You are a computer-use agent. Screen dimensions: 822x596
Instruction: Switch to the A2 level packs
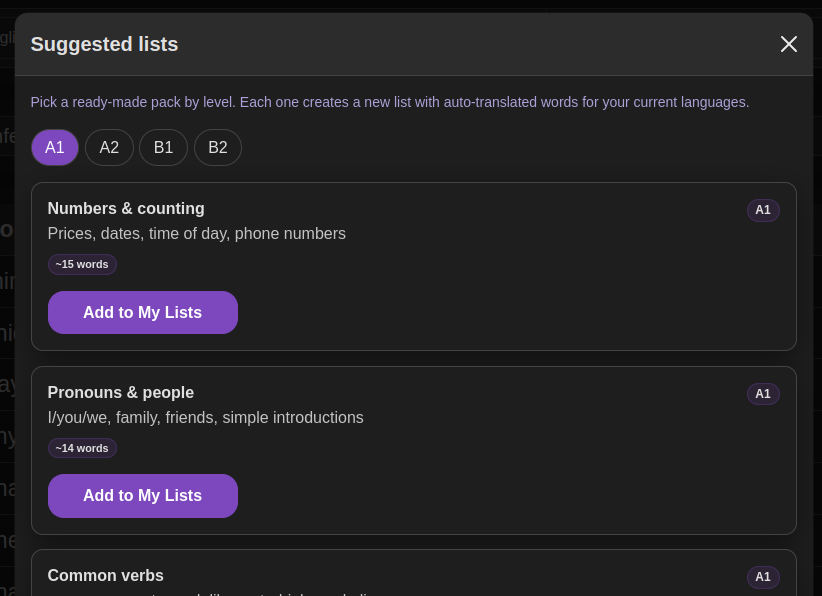point(109,148)
